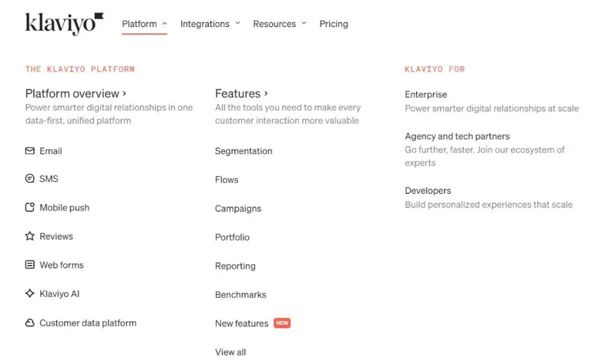Open the Pricing page
The image size is (591, 364).
[334, 24]
